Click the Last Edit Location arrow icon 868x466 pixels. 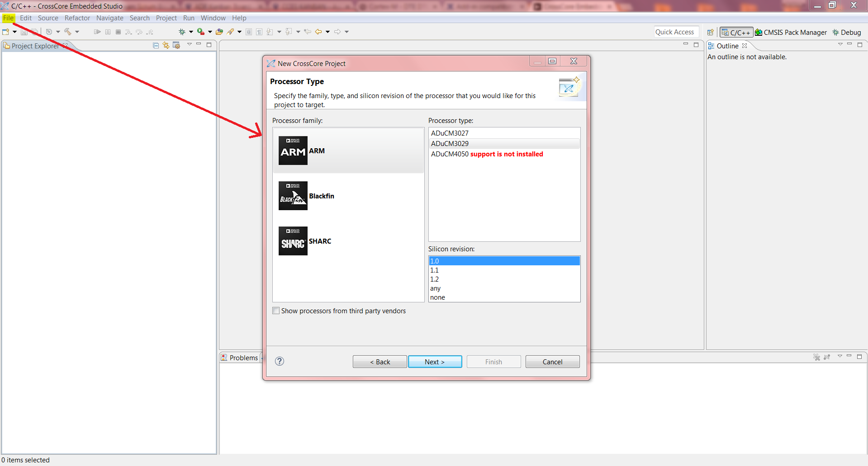308,32
